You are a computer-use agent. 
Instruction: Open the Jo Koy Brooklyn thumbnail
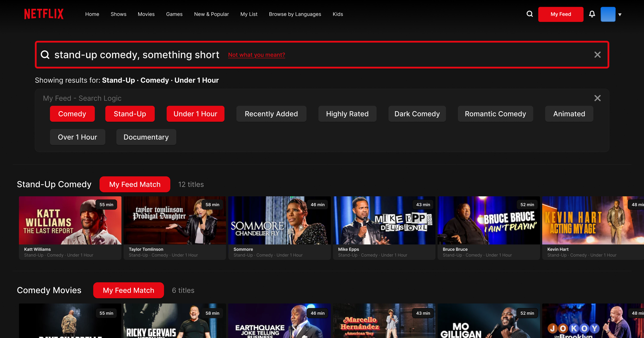pos(593,321)
